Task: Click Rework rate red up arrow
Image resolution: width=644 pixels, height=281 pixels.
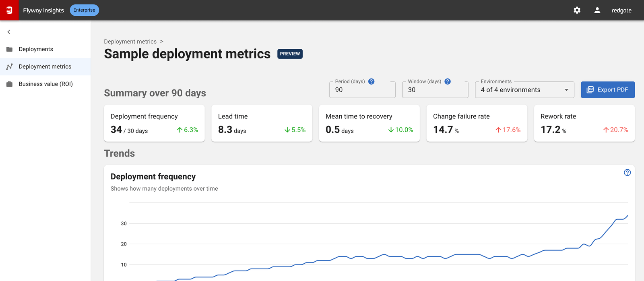Action: pos(606,130)
